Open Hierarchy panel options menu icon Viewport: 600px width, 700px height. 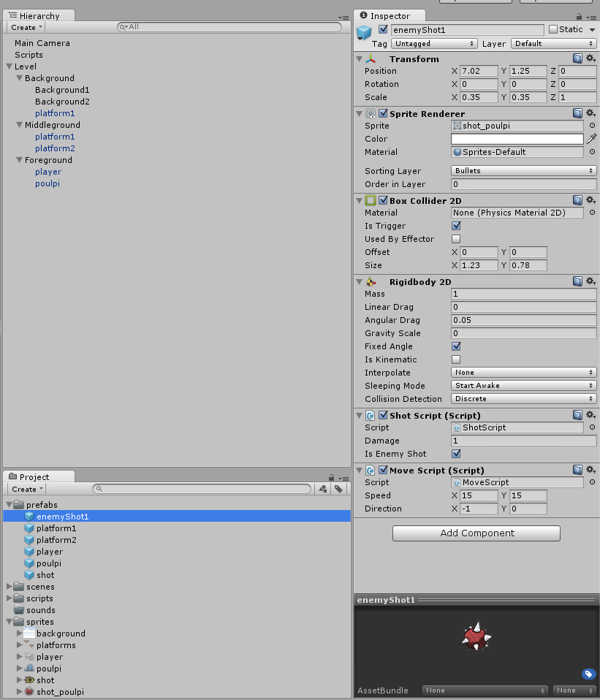[x=343, y=18]
